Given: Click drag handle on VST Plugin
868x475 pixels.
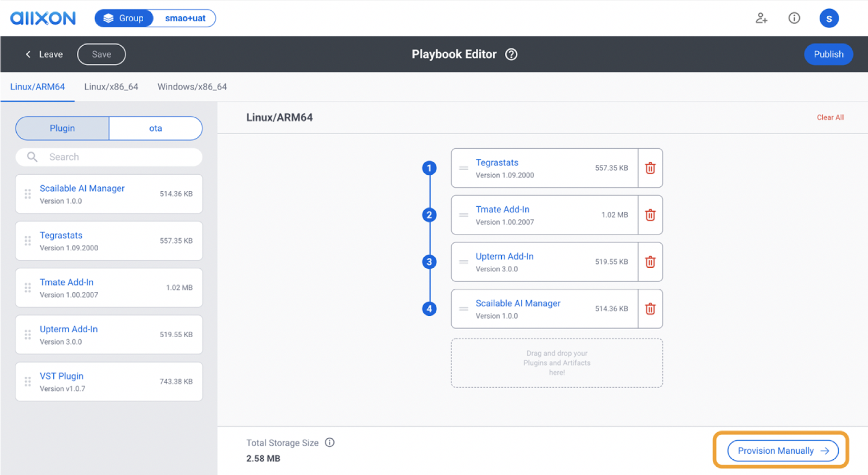Looking at the screenshot, I should (x=28, y=382).
